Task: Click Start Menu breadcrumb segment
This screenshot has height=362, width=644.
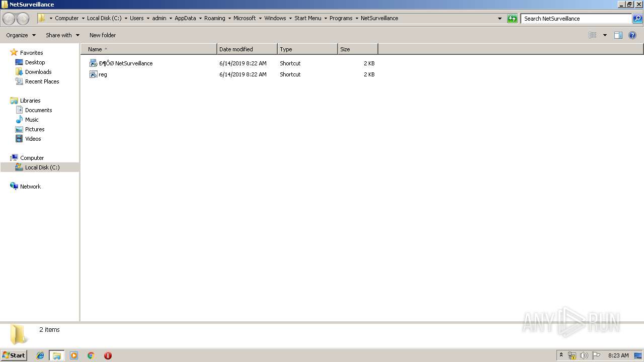Action: [307, 18]
